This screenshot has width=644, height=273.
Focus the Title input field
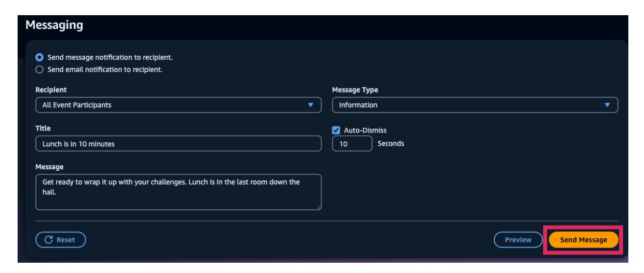[178, 144]
